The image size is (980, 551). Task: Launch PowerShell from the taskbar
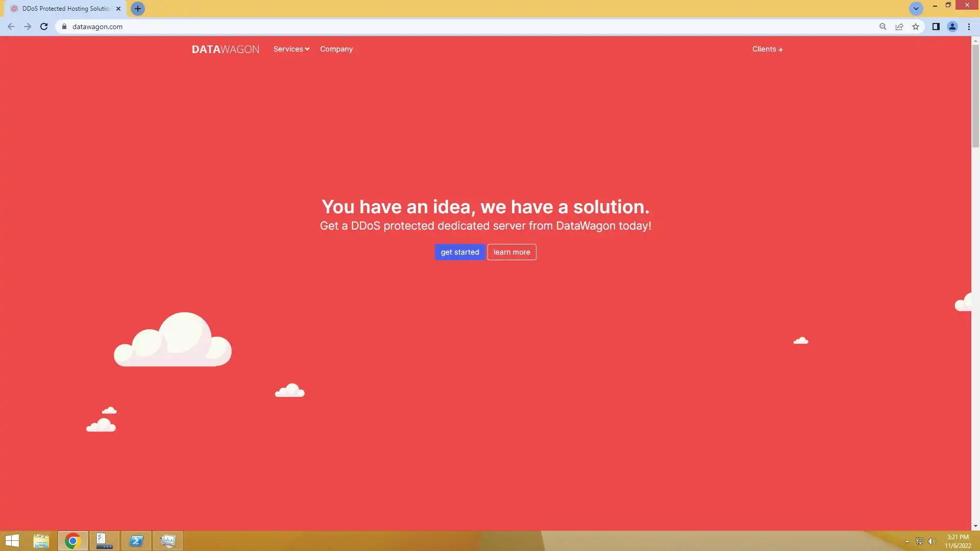[x=136, y=541]
